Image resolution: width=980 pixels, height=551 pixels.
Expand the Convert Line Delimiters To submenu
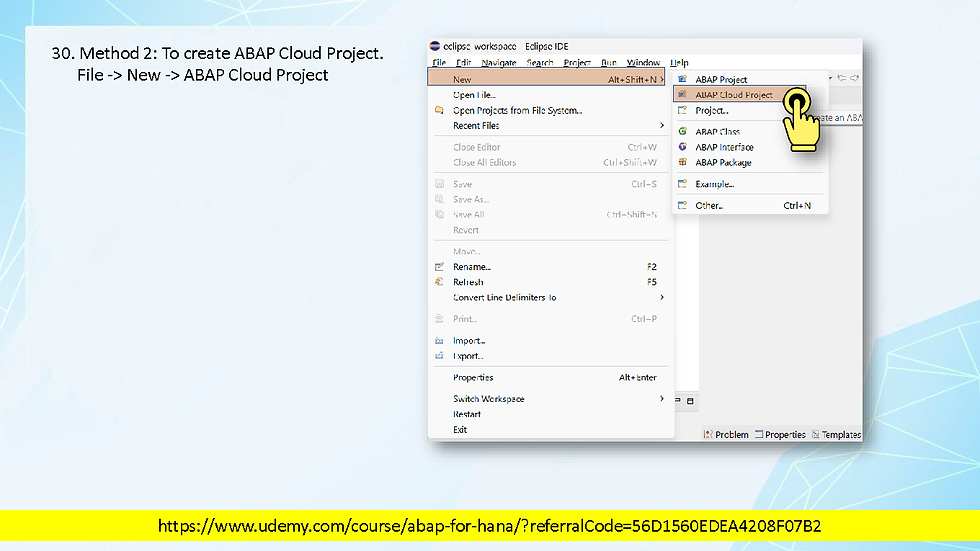549,297
